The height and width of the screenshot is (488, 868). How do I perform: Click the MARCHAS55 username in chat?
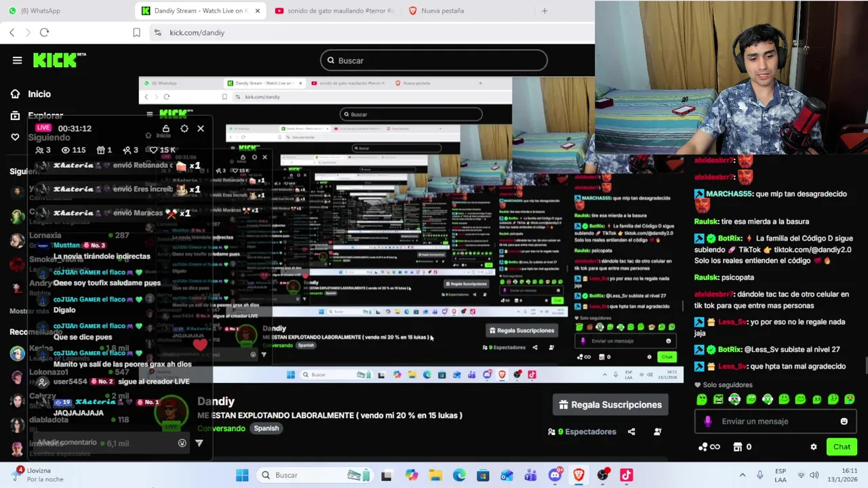(728, 194)
